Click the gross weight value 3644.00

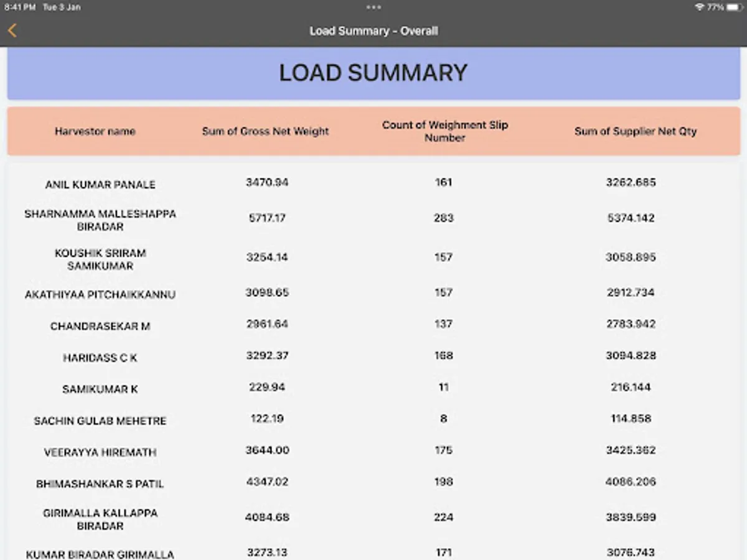pyautogui.click(x=267, y=450)
